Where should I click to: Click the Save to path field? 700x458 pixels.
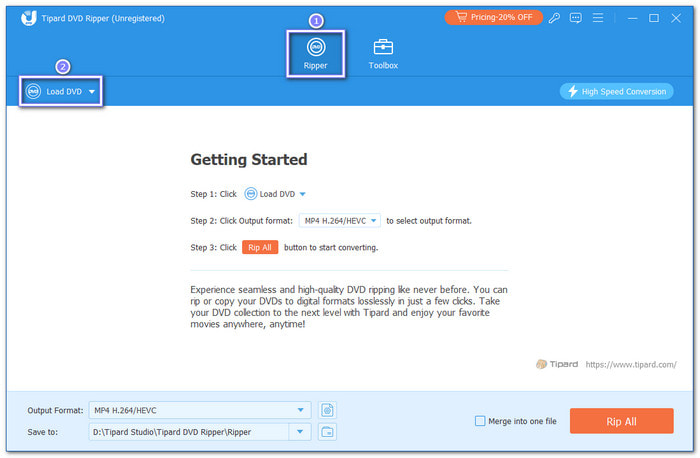point(189,432)
